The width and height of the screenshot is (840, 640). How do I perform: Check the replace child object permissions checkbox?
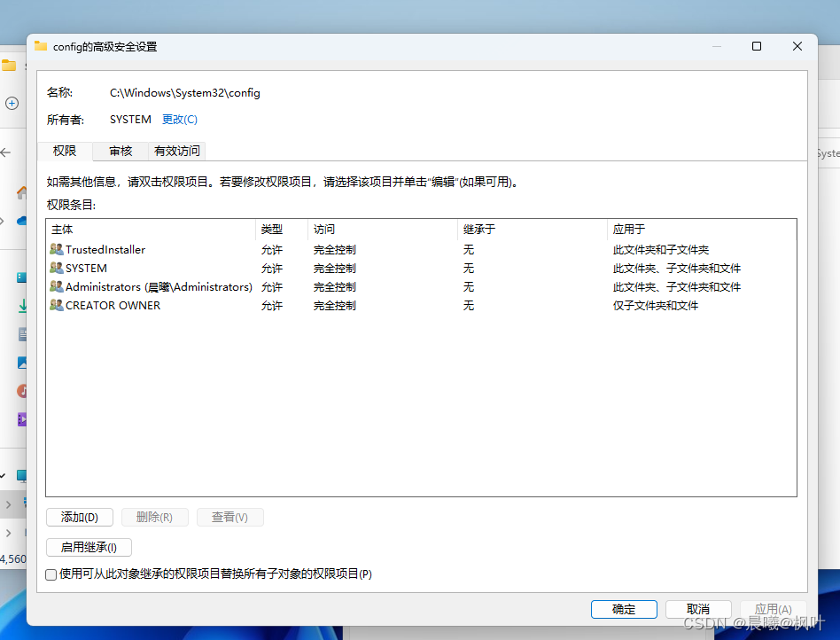coord(51,574)
